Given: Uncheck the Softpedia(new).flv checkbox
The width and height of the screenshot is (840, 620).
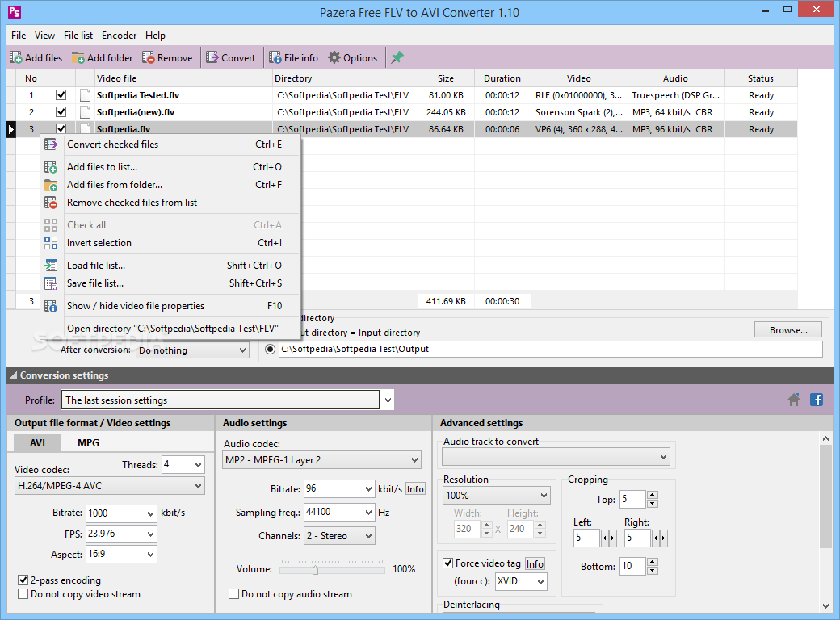Looking at the screenshot, I should pyautogui.click(x=61, y=112).
